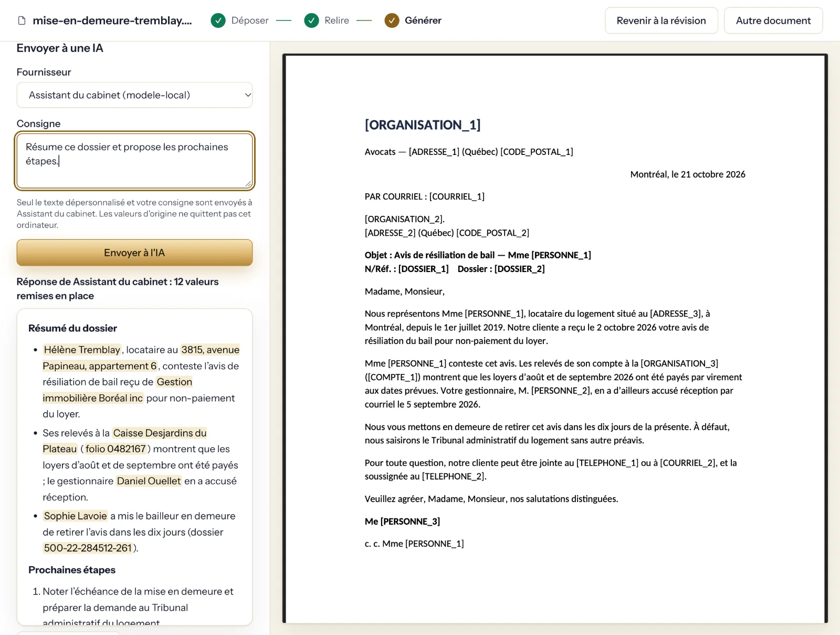Go to the Relire step label

point(337,20)
